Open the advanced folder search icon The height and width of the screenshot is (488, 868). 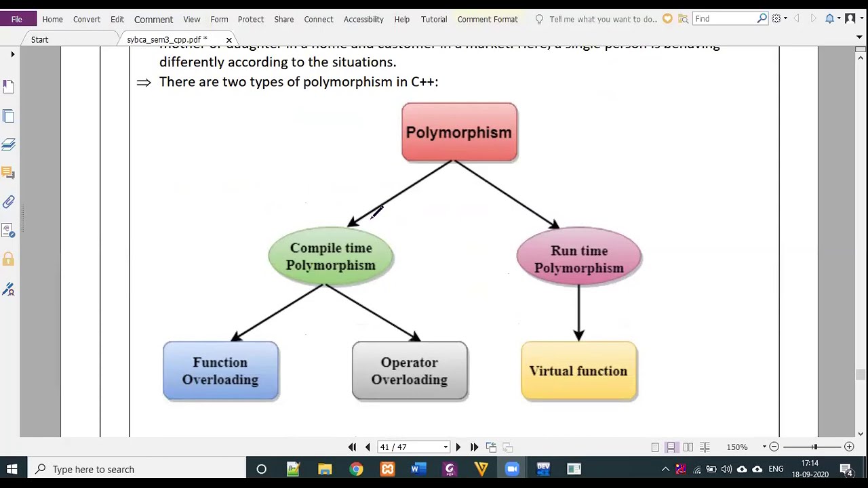pyautogui.click(x=683, y=19)
